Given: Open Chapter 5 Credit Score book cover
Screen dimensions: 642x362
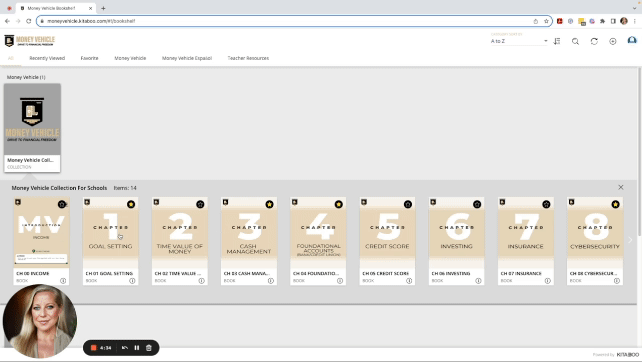Looking at the screenshot, I should tap(387, 232).
